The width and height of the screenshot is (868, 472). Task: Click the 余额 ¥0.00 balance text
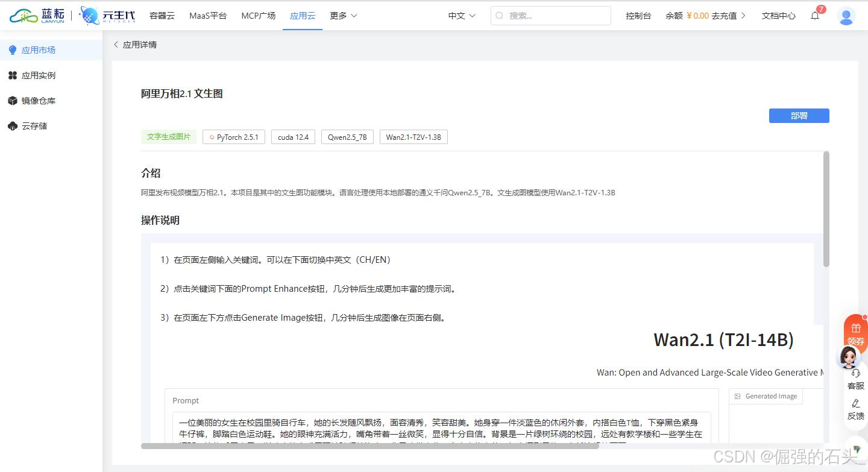(x=687, y=16)
